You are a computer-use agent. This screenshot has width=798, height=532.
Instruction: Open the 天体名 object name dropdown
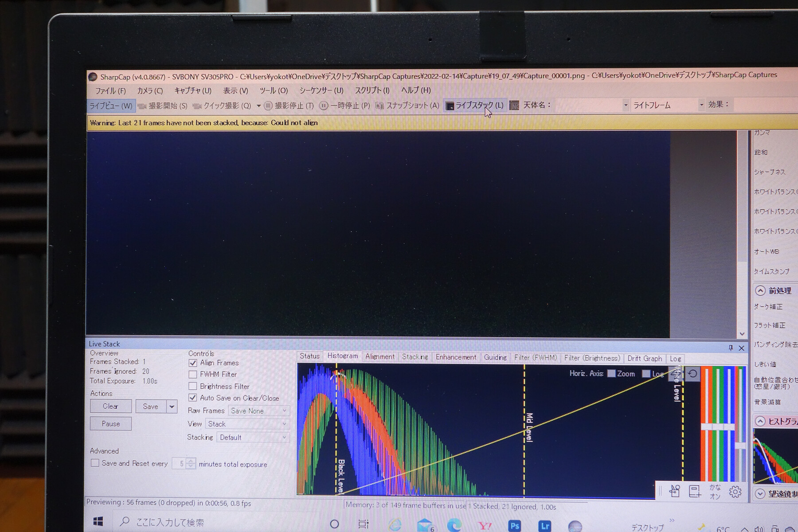click(x=626, y=105)
